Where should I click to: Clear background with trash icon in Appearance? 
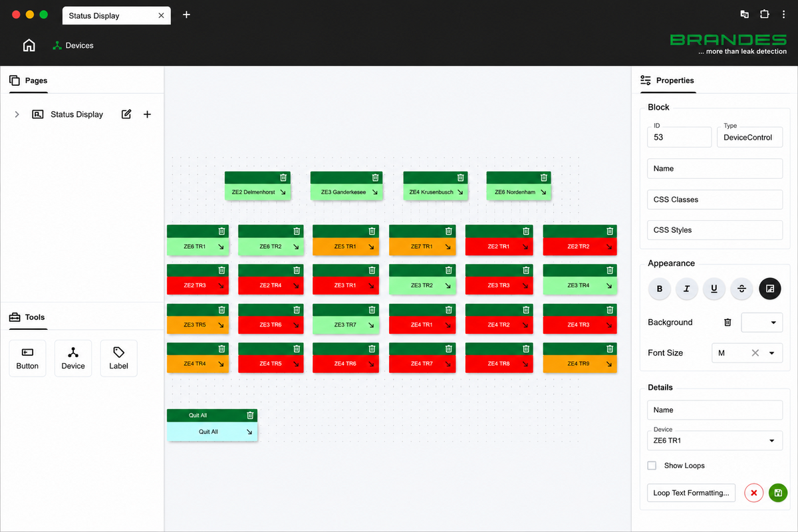728,322
